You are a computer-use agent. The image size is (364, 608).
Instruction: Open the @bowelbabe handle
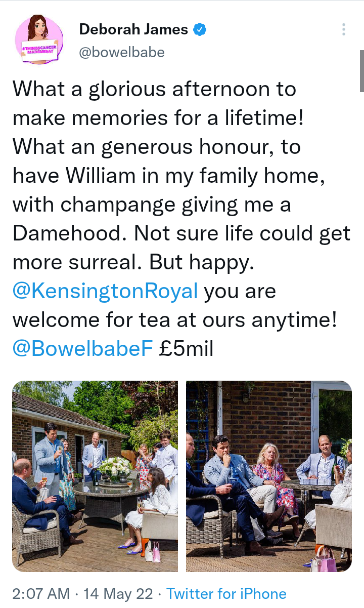[x=122, y=52]
